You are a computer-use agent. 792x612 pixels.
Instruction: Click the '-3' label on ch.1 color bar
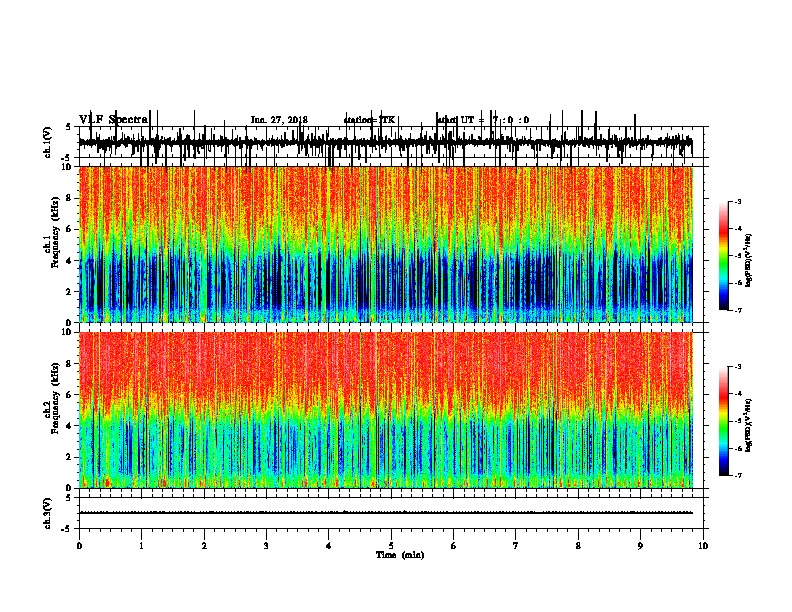[737, 202]
